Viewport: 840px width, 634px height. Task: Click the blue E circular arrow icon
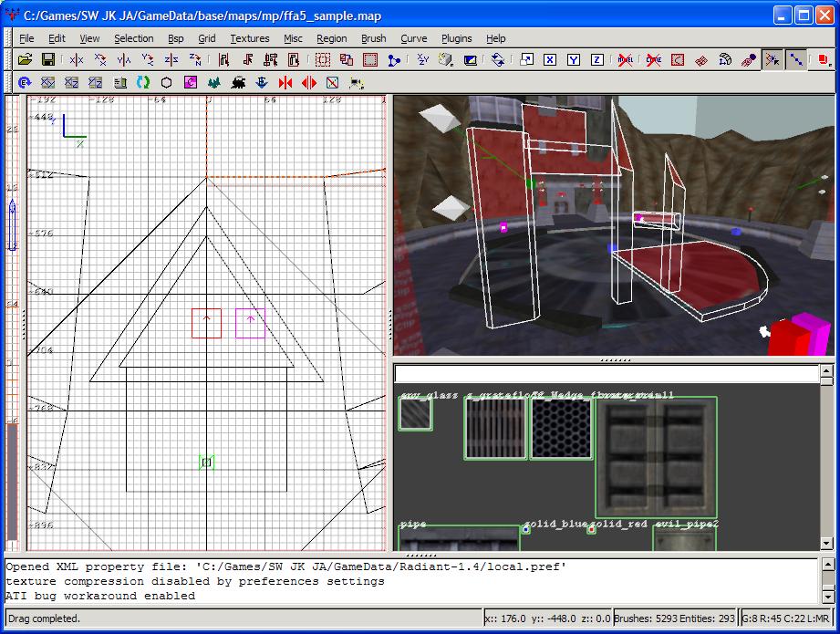[x=25, y=82]
